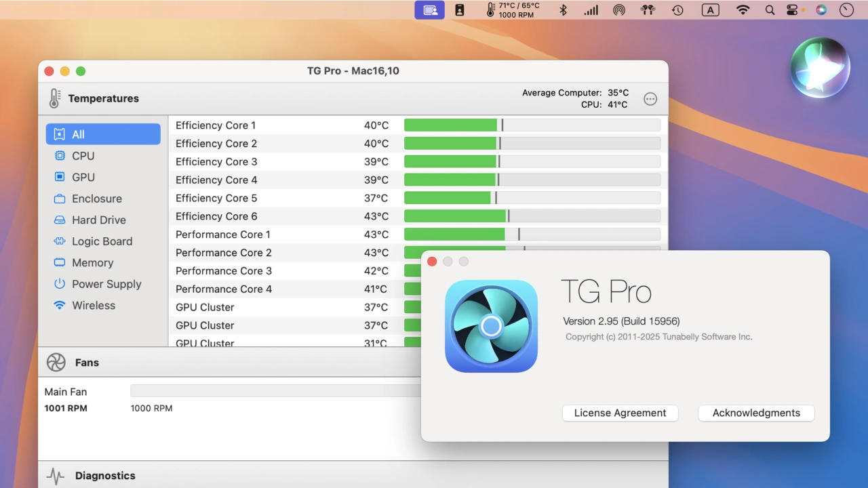This screenshot has width=868, height=488.
Task: Choose Hard Drive in the sidebar
Action: click(x=98, y=220)
